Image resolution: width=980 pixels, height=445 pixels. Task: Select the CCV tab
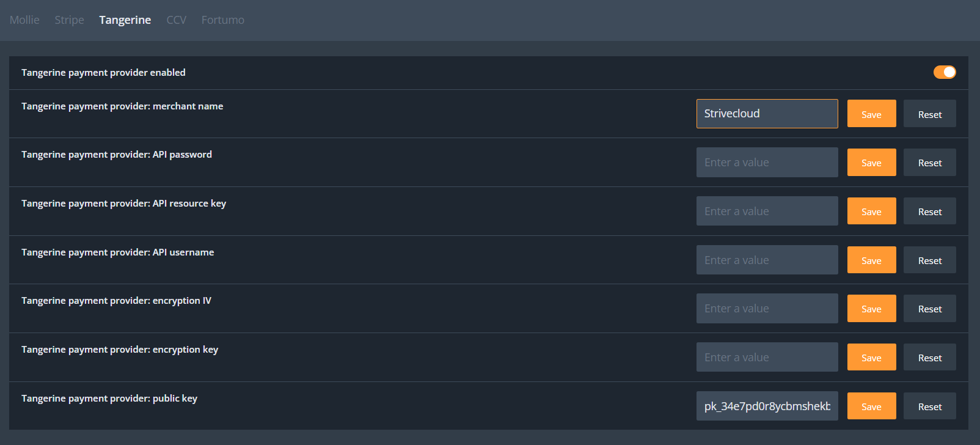pyautogui.click(x=176, y=20)
